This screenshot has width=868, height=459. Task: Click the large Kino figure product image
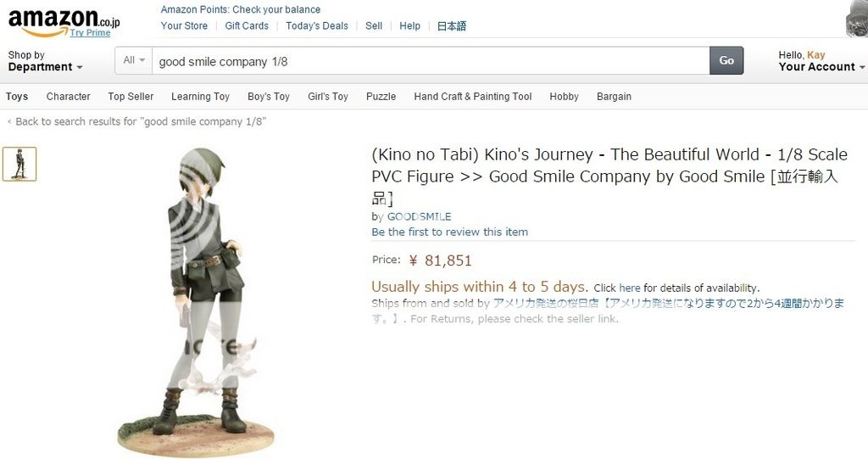click(199, 297)
